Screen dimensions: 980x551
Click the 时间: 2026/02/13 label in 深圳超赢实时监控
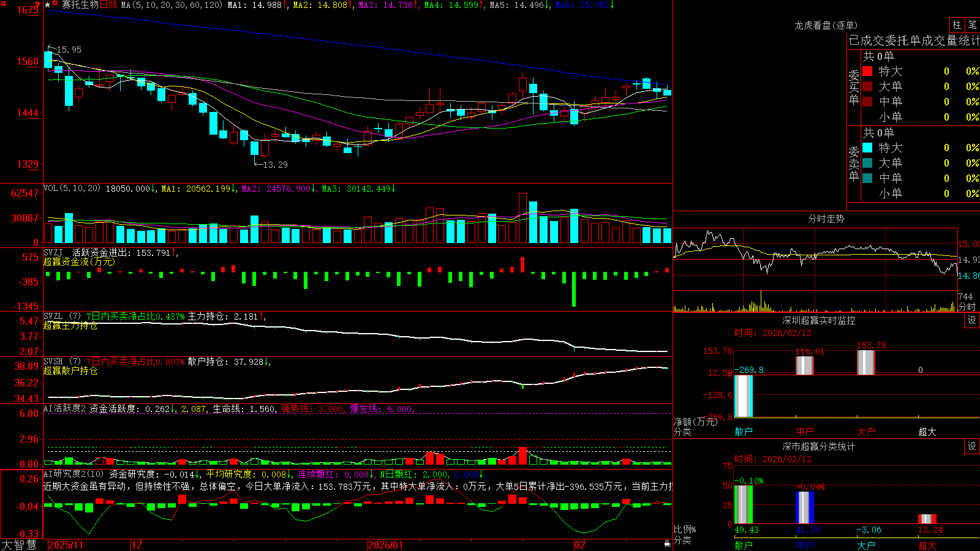pyautogui.click(x=773, y=334)
